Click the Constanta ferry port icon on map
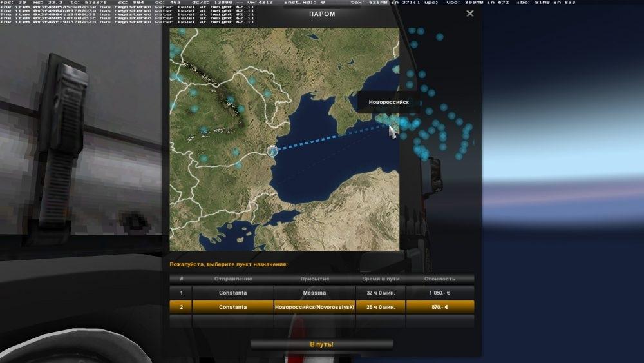The height and width of the screenshot is (363, 644). [272, 151]
